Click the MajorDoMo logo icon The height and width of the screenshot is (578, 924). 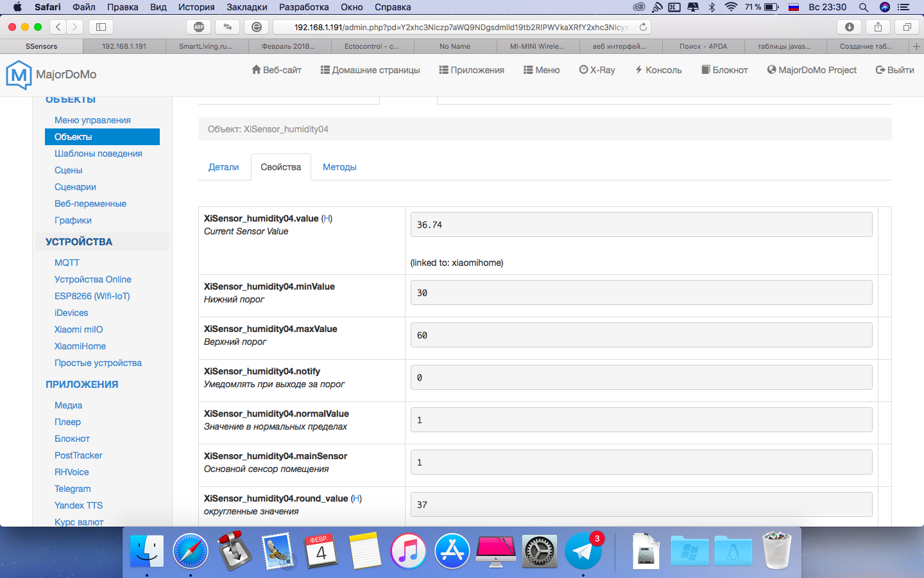tap(19, 75)
